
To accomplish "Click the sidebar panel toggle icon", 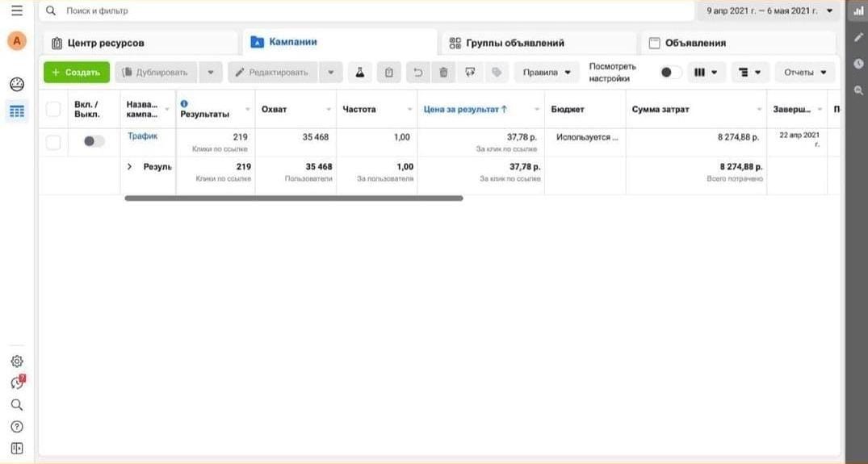I will [x=17, y=449].
